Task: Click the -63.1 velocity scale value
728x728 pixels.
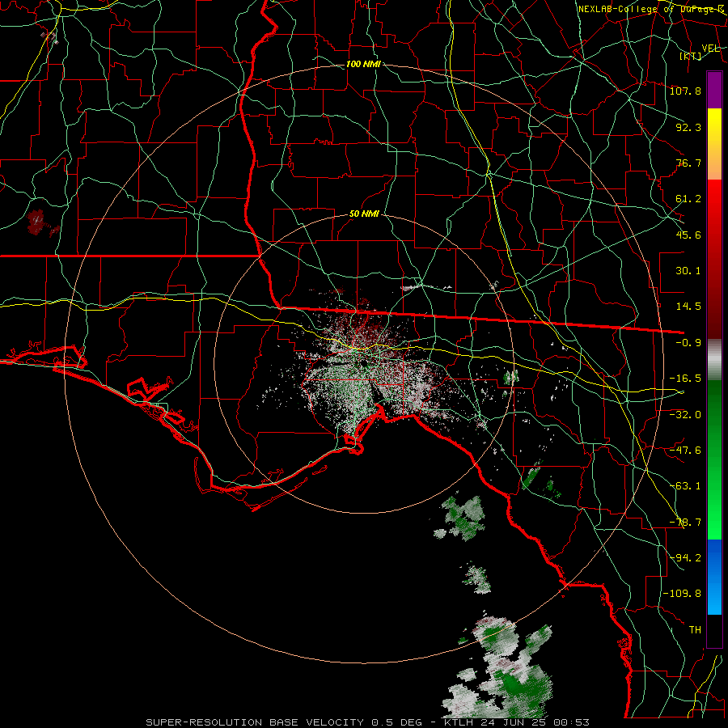Action: pos(685,486)
